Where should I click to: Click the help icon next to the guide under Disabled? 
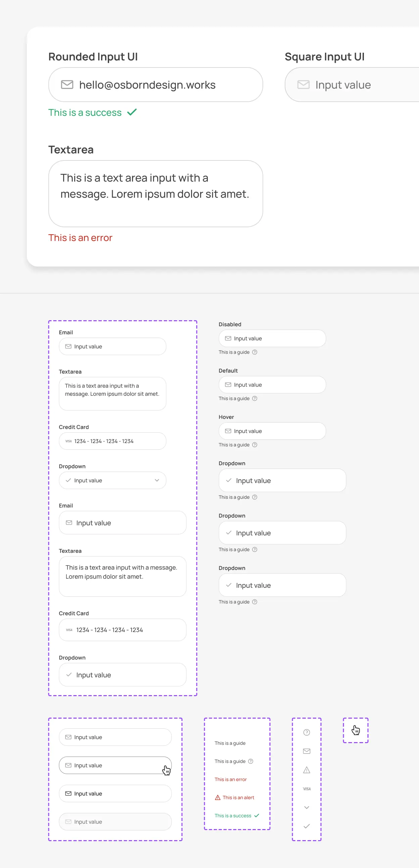(255, 352)
